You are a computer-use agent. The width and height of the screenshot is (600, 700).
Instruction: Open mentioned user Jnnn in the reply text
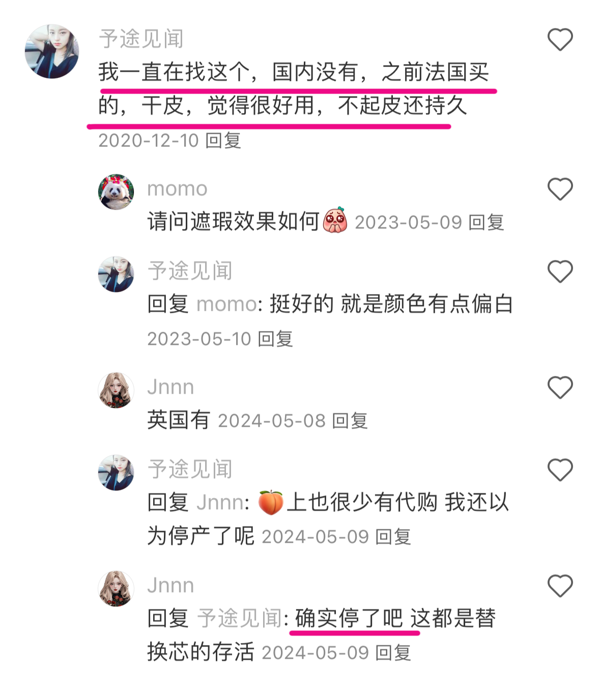tap(220, 503)
